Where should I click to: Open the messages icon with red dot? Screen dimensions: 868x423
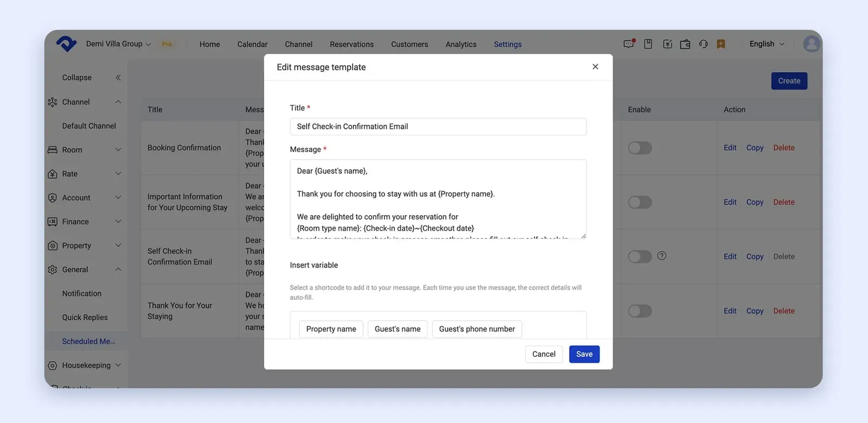click(x=629, y=44)
